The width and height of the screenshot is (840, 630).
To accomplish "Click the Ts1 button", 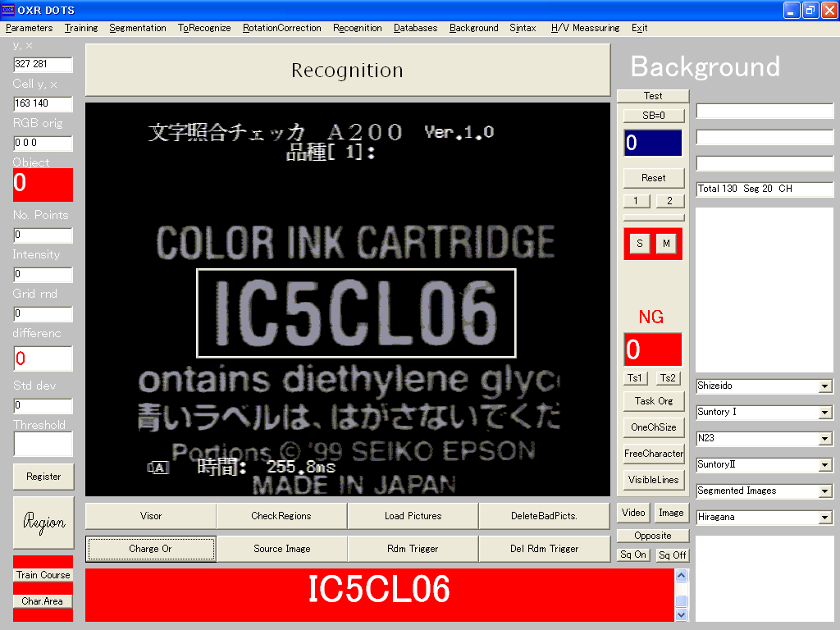I will coord(635,378).
